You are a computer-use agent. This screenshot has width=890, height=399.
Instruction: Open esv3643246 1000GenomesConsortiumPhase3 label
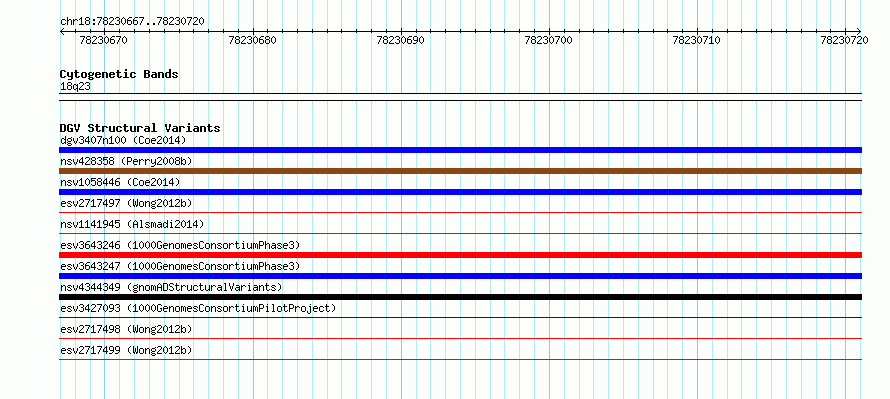pyautogui.click(x=180, y=245)
